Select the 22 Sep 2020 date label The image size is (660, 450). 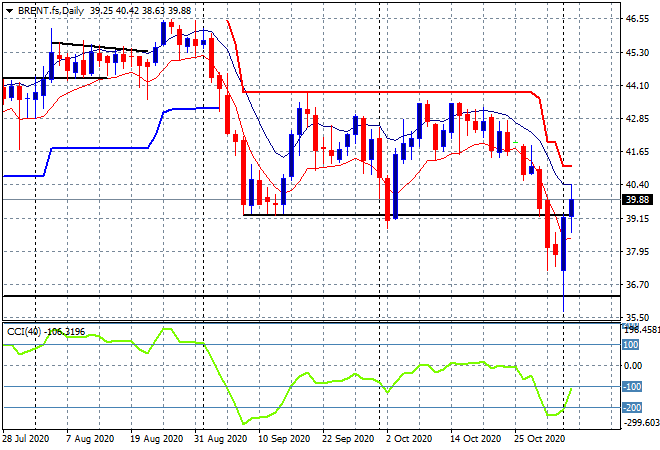pos(348,439)
